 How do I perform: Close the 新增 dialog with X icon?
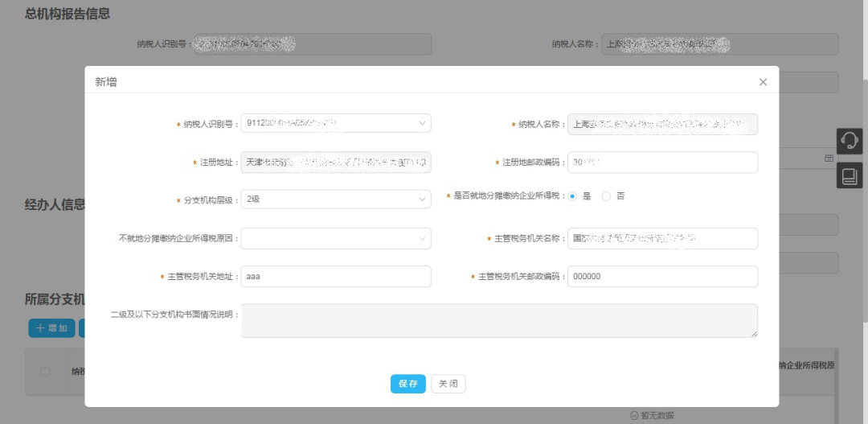coord(763,82)
